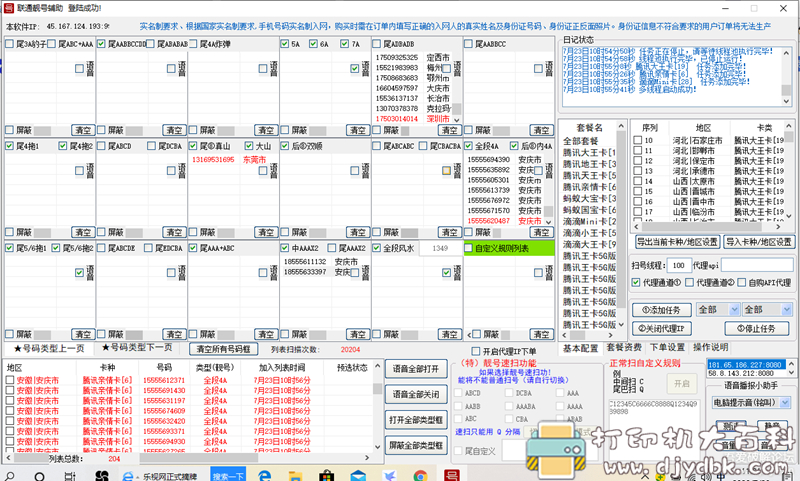The height and width of the screenshot is (481, 800).
Task: Open Mail app from the taskbar
Action: click(358, 476)
